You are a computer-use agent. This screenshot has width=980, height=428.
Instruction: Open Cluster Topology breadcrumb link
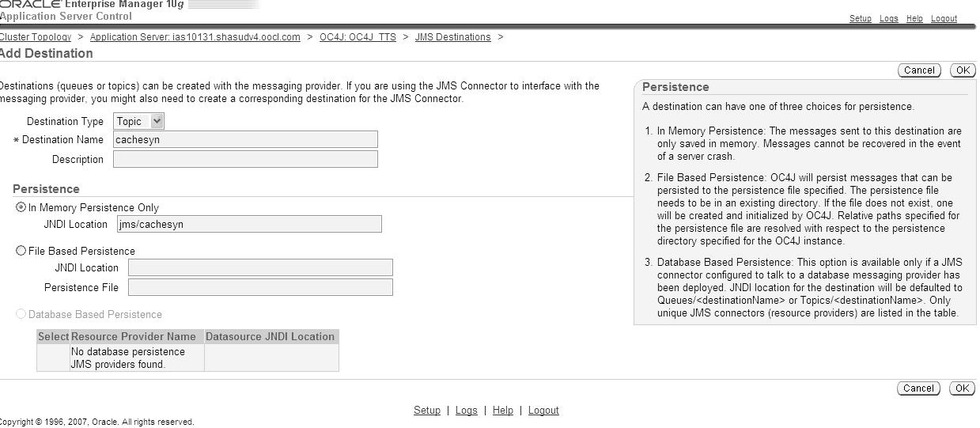tap(35, 37)
